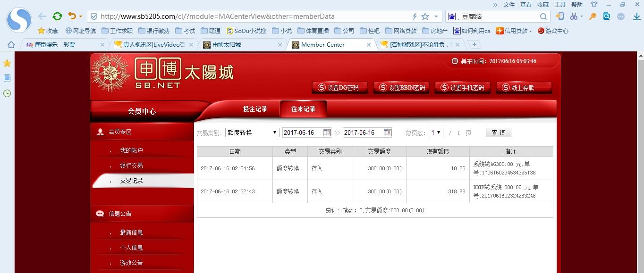644x273 pixels.
Task: Open the 体育直播 bookmark folder
Action: (313, 31)
